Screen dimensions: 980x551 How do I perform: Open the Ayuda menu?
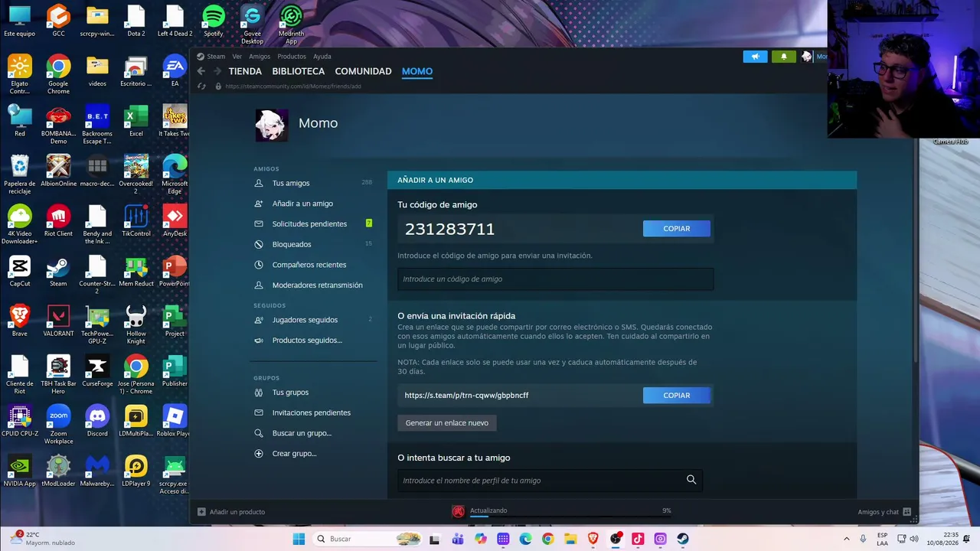pyautogui.click(x=322, y=57)
